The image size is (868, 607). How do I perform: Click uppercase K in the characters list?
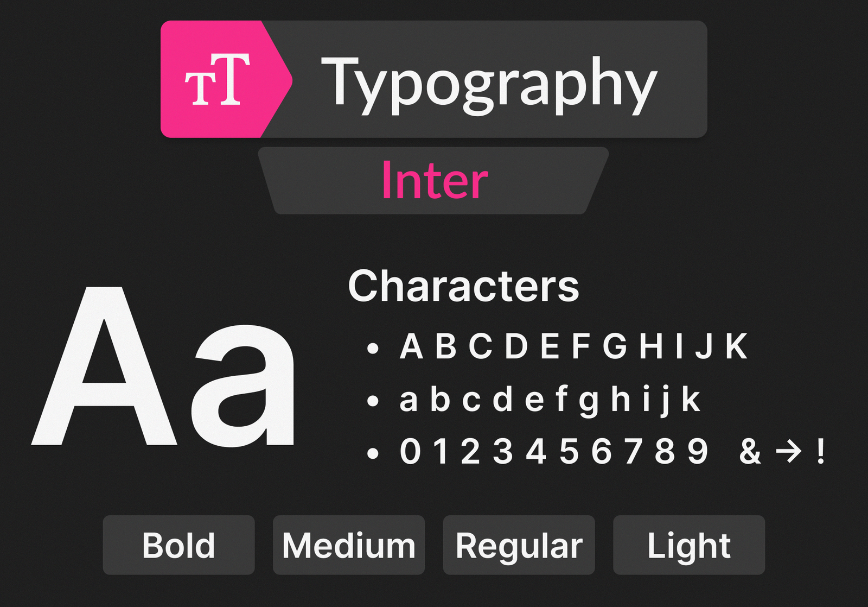(x=736, y=346)
